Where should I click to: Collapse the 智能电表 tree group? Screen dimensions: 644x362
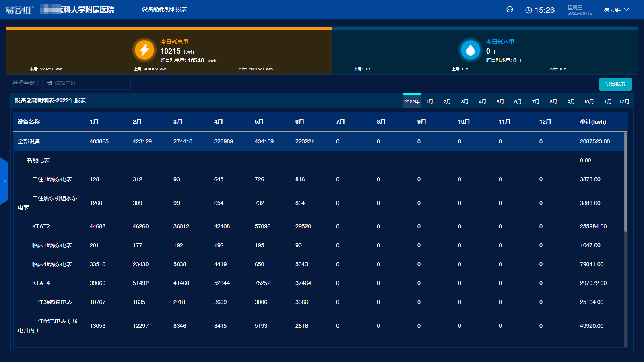pyautogui.click(x=22, y=160)
